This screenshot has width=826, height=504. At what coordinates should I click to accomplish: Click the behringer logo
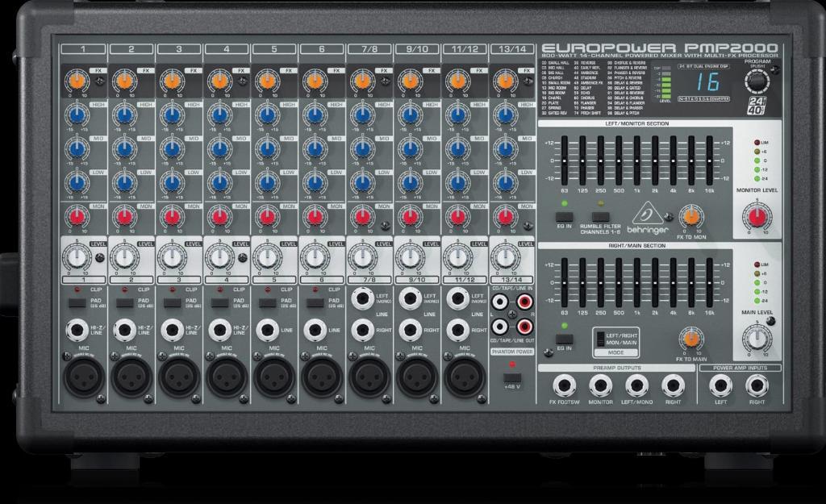click(648, 219)
